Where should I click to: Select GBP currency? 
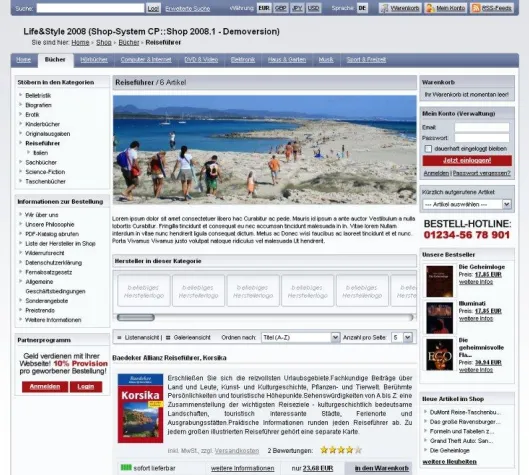point(280,8)
